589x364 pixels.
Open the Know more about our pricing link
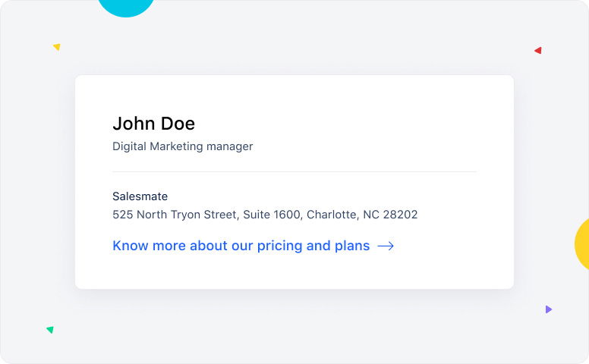[x=241, y=246]
